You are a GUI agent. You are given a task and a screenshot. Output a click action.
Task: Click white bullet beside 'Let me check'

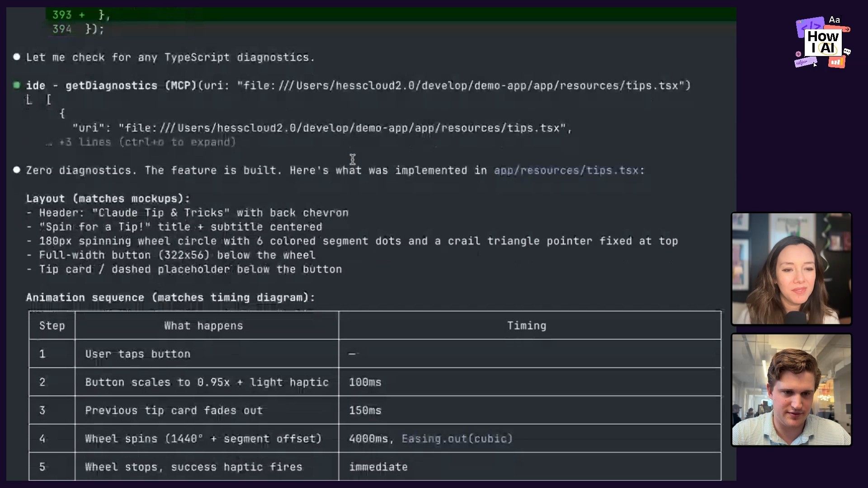[x=17, y=57]
